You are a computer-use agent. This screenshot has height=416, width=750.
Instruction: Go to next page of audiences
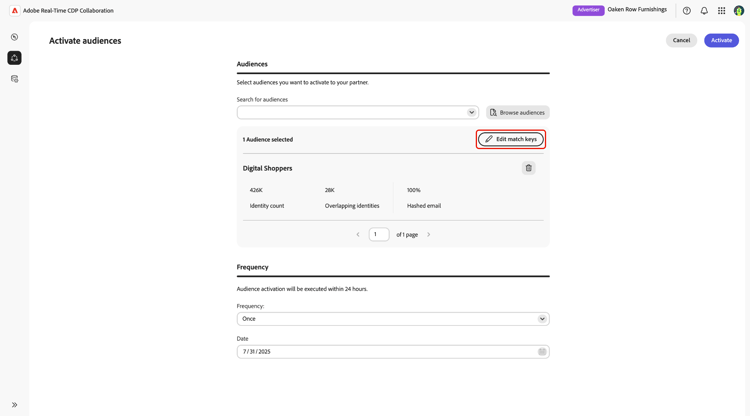coord(429,235)
